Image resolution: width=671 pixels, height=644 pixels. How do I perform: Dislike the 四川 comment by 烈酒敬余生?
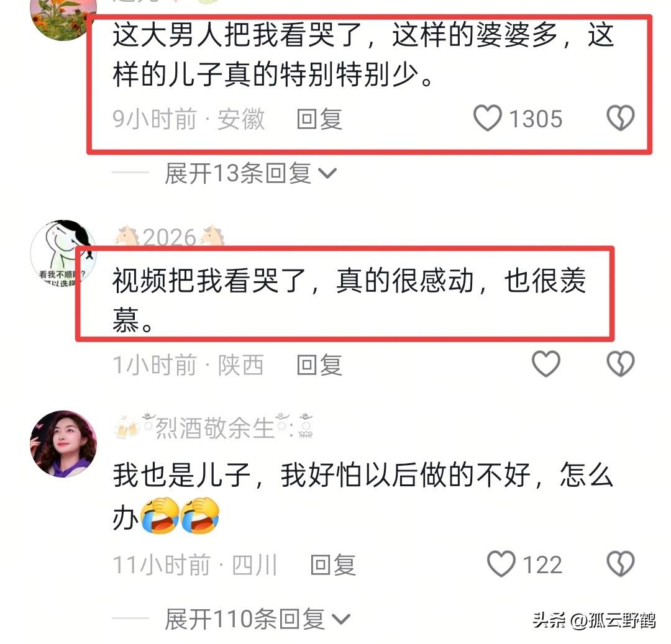[621, 564]
